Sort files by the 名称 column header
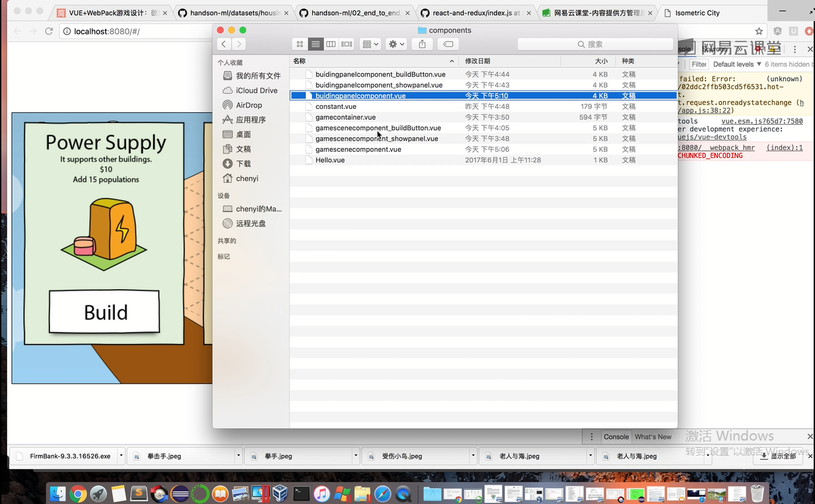The image size is (815, 504). point(374,61)
